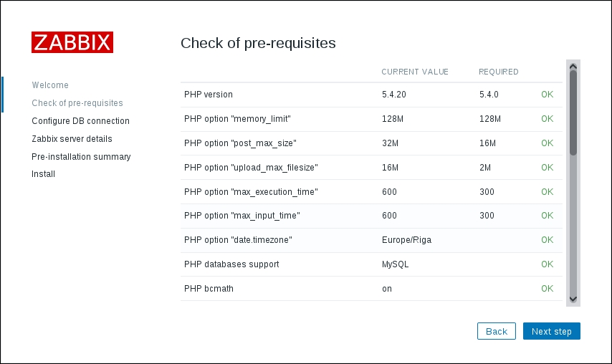
Task: Open the Pre-installation summary step
Action: [x=81, y=156]
